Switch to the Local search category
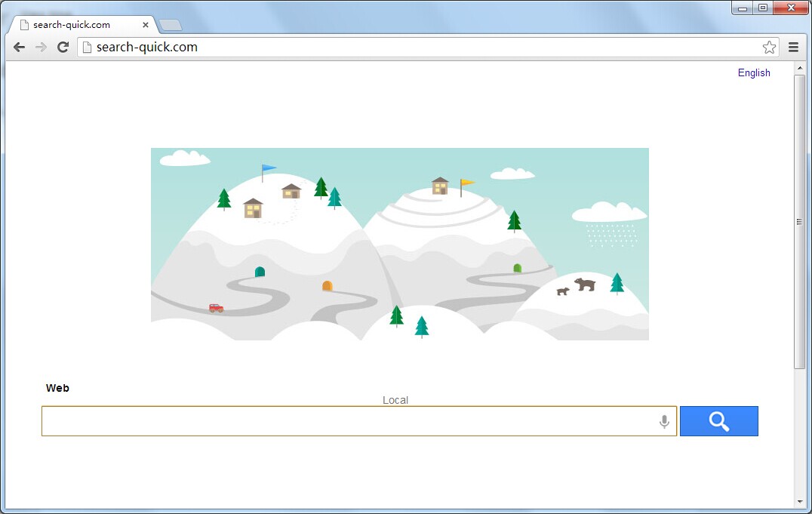This screenshot has width=812, height=514. (x=395, y=400)
